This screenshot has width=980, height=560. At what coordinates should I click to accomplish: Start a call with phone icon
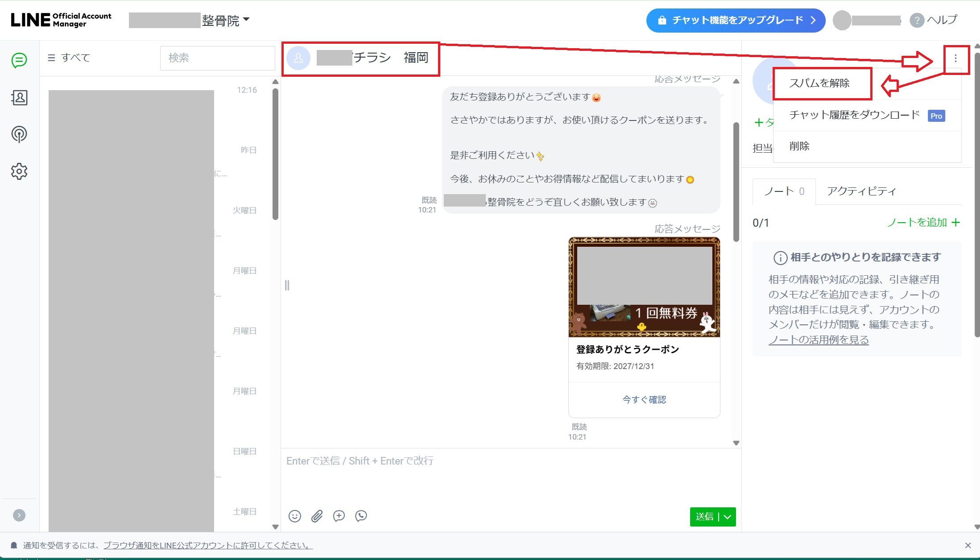pos(361,516)
